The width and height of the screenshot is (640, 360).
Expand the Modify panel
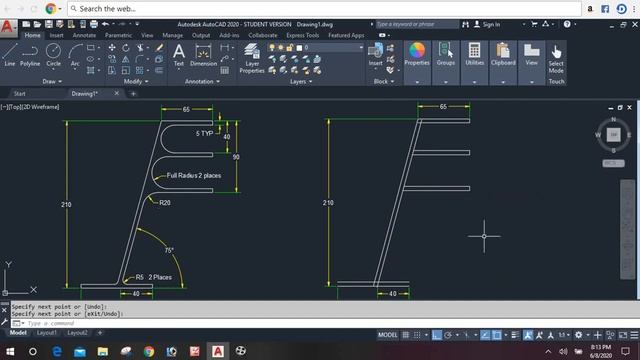point(136,81)
